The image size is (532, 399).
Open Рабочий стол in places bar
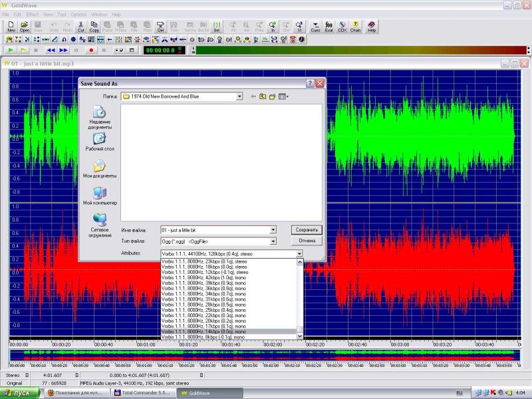coord(100,142)
